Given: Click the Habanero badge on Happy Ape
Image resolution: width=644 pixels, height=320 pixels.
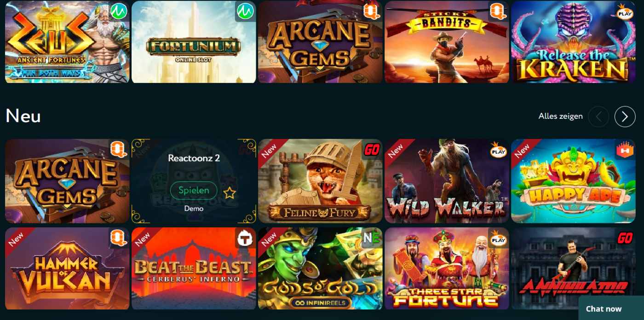Looking at the screenshot, I should tap(625, 150).
